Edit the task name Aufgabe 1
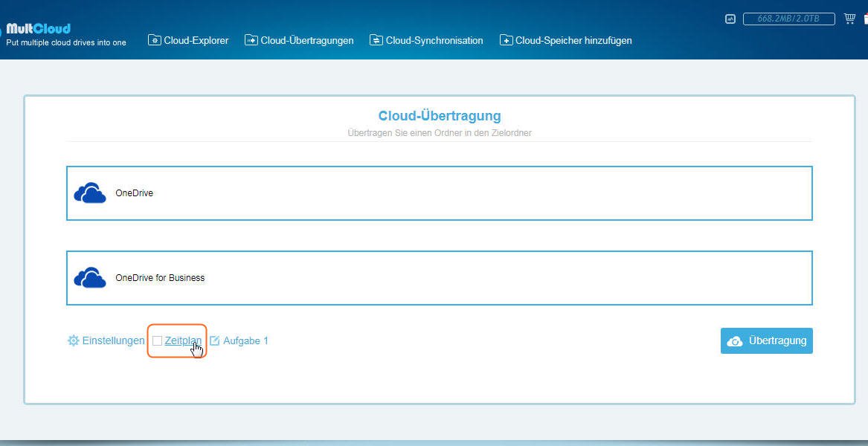868x446 pixels. pyautogui.click(x=239, y=341)
